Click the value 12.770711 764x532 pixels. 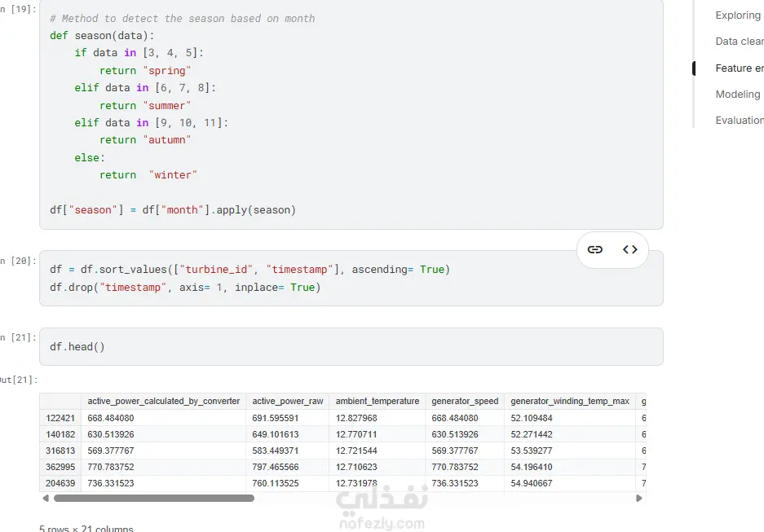(x=356, y=434)
